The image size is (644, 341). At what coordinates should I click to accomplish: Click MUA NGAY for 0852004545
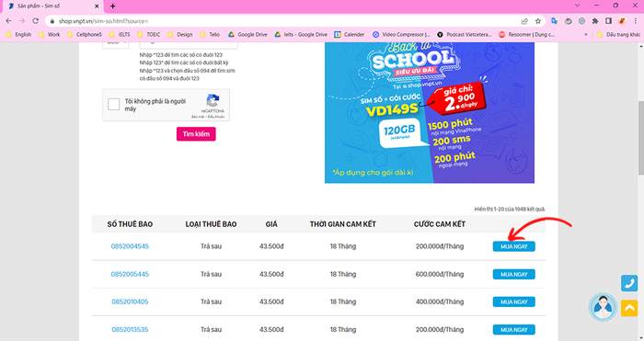[x=513, y=246]
